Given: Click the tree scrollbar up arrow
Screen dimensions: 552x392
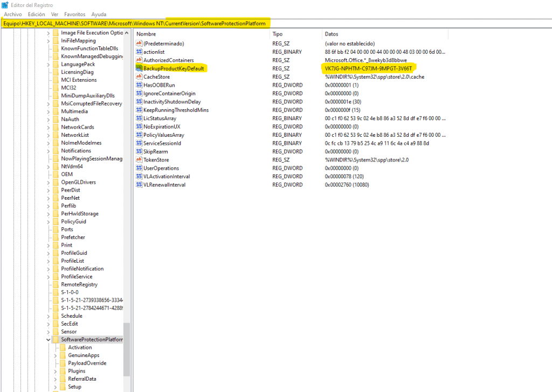Looking at the screenshot, I should tap(127, 33).
